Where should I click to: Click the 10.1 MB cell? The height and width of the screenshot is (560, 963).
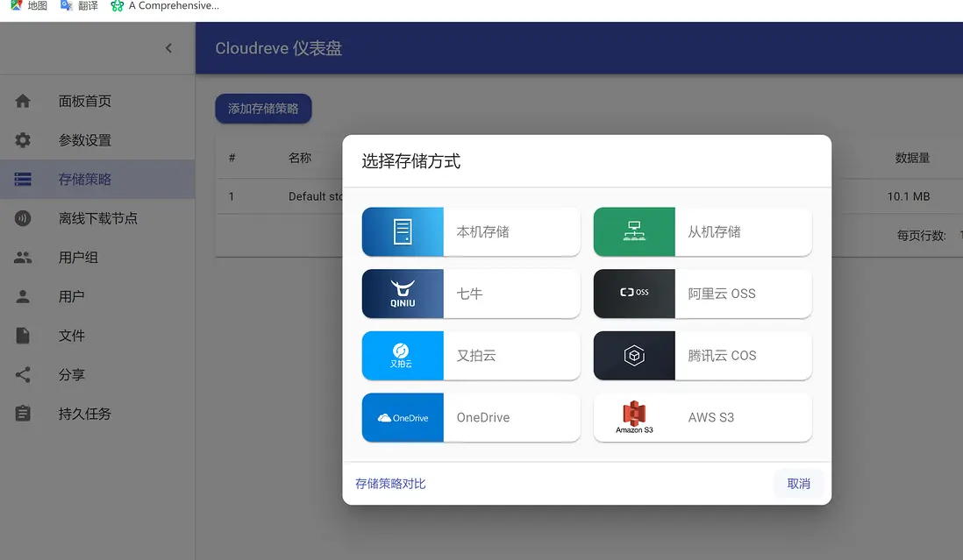(909, 196)
